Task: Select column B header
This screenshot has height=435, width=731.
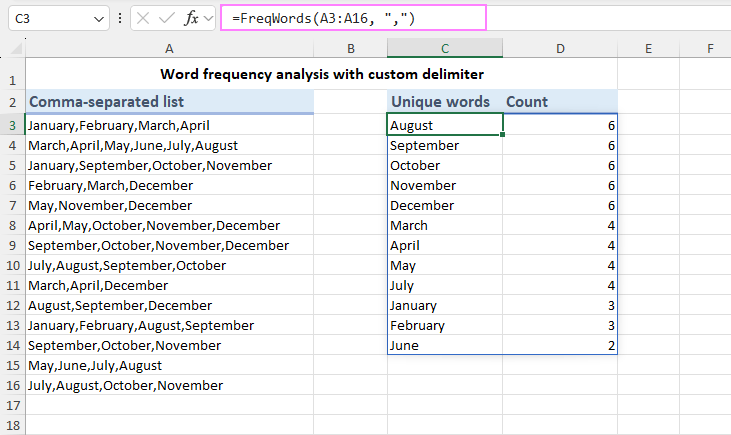Action: 351,48
